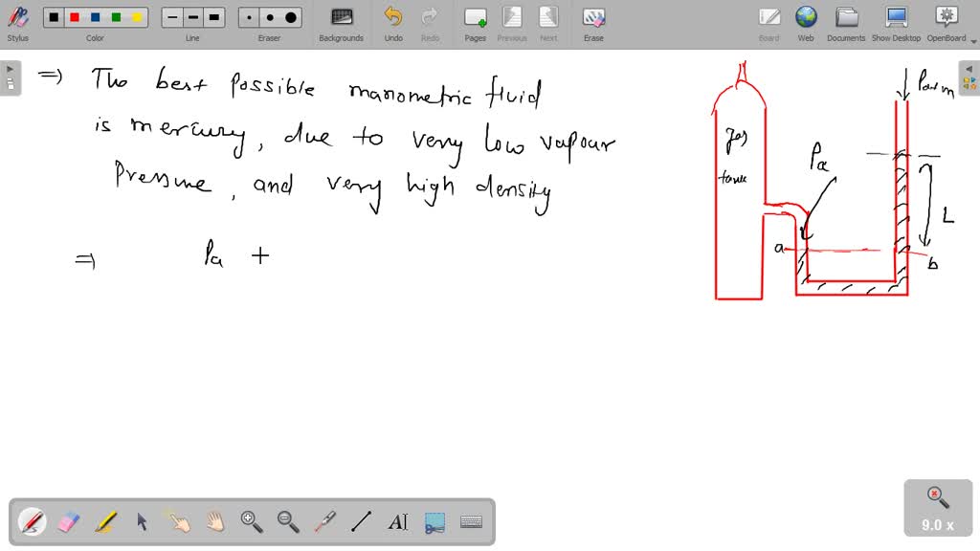The width and height of the screenshot is (980, 551).
Task: Select the Zoom In magnifier tool
Action: pyautogui.click(x=251, y=521)
